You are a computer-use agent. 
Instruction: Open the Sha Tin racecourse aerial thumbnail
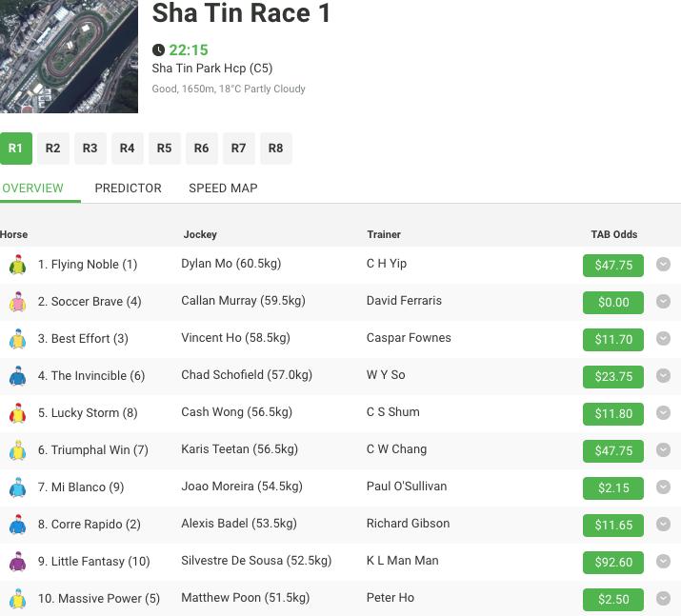pos(69,56)
